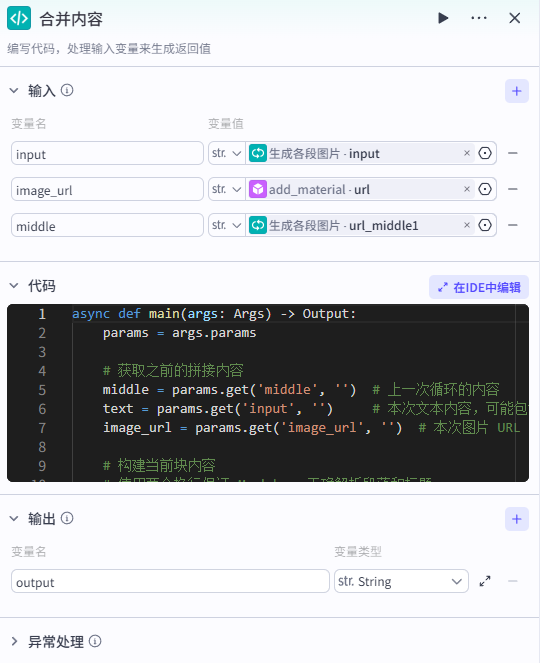Click code line 6 text = params.get
Screen dimensions: 540x663
click(315, 408)
